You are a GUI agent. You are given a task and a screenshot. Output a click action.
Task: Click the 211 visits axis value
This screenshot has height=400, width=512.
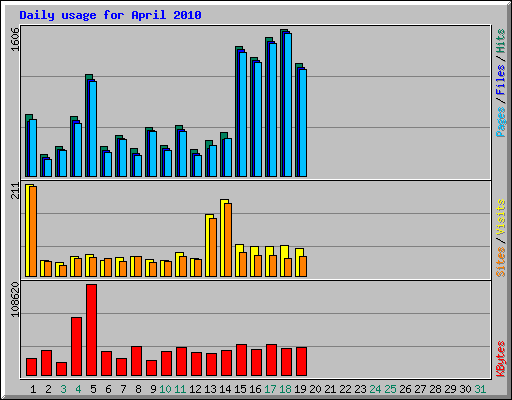tap(15, 191)
